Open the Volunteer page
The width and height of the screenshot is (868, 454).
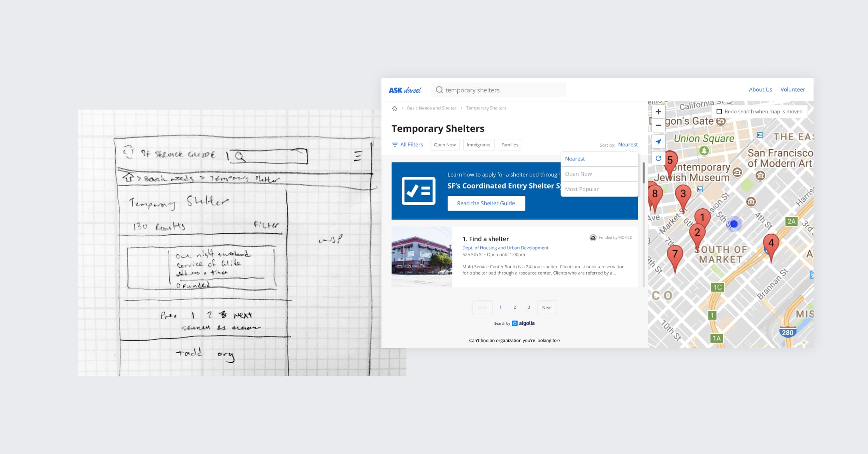click(x=792, y=90)
